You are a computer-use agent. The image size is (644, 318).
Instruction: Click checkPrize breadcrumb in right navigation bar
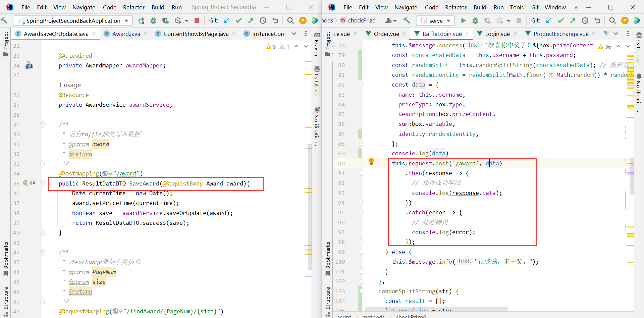pos(362,21)
